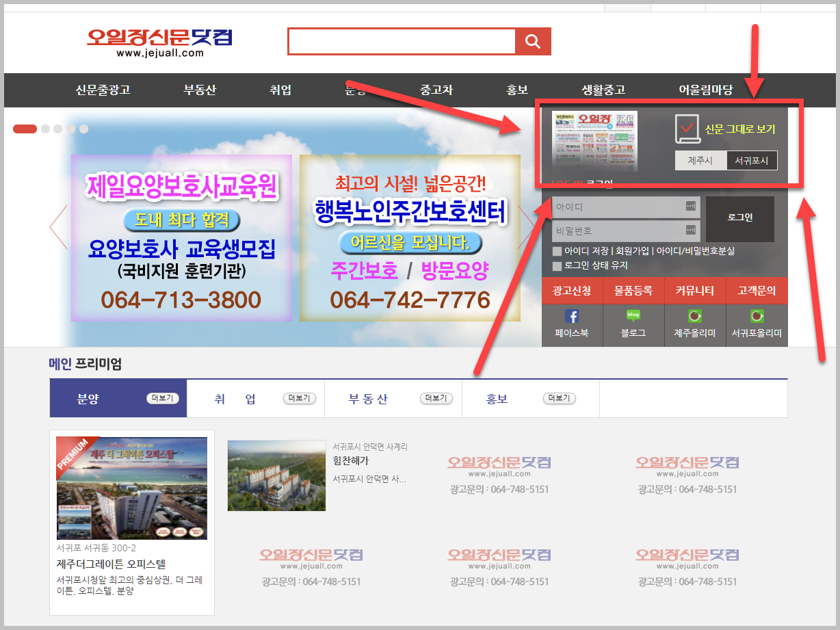840x630 pixels.
Task: Open 제일요양보호사교육원 banner ad
Action: click(x=181, y=238)
